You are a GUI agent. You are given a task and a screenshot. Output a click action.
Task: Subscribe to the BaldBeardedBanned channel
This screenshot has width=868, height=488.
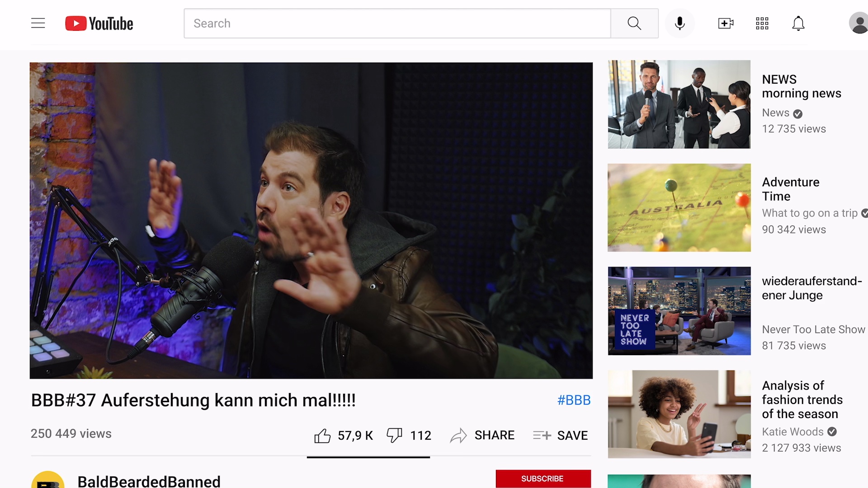(x=542, y=479)
